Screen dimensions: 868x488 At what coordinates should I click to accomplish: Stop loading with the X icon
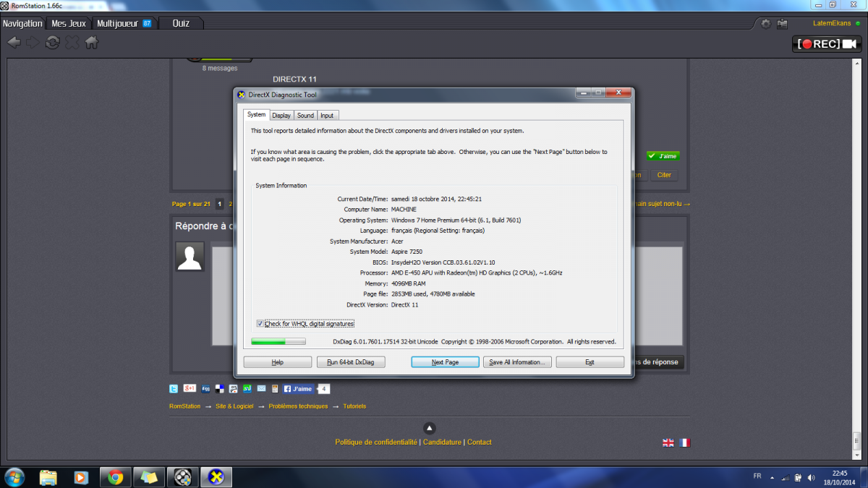[x=72, y=43]
